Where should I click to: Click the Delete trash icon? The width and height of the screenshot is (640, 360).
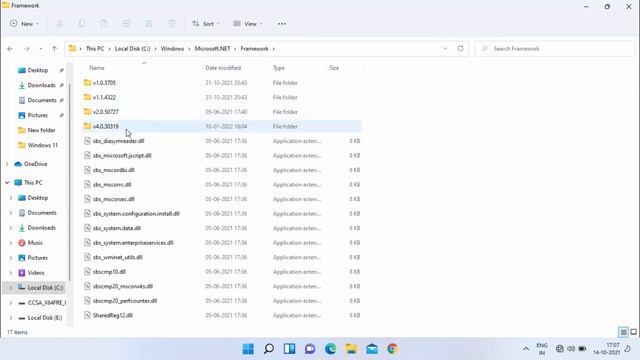(x=172, y=24)
